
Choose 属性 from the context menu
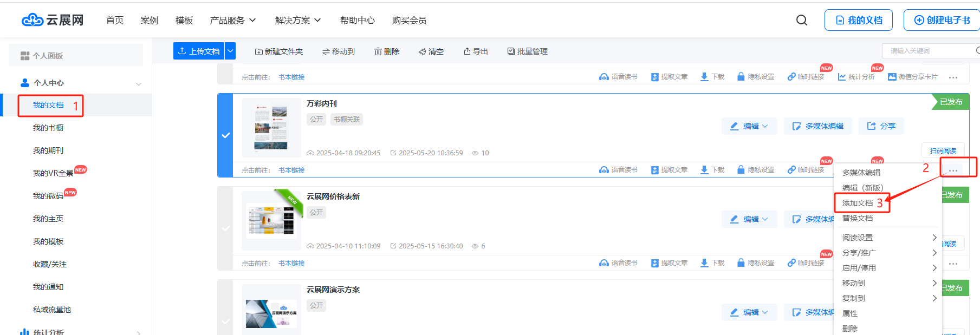click(850, 313)
